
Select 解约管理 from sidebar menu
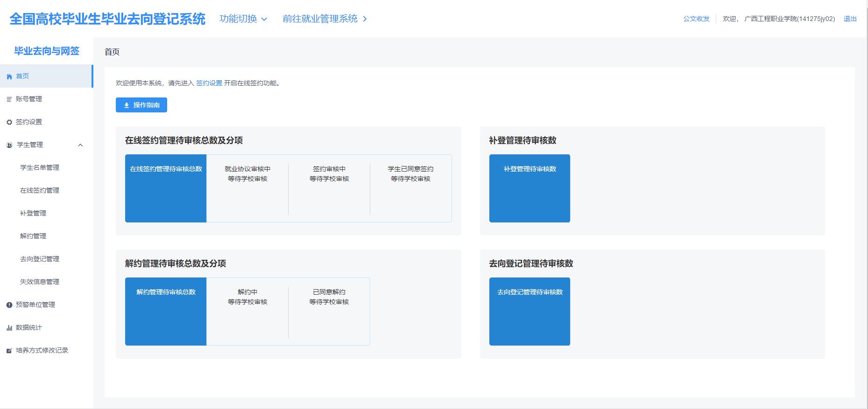33,236
